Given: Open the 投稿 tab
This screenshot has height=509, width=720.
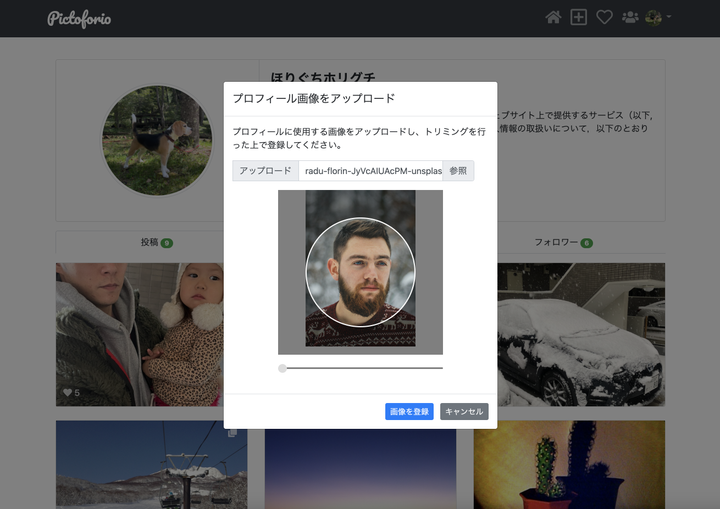Looking at the screenshot, I should tap(157, 242).
